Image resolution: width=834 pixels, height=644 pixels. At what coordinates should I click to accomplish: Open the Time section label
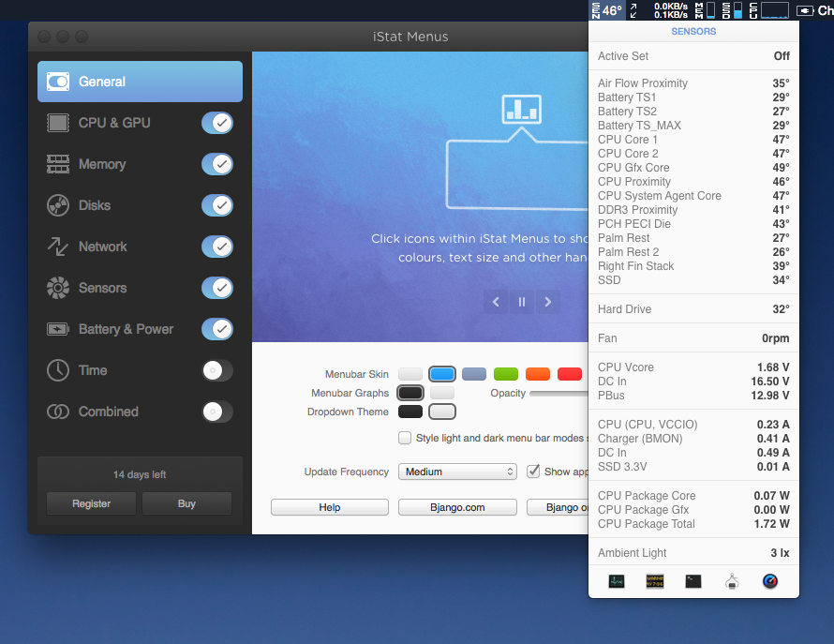(93, 370)
